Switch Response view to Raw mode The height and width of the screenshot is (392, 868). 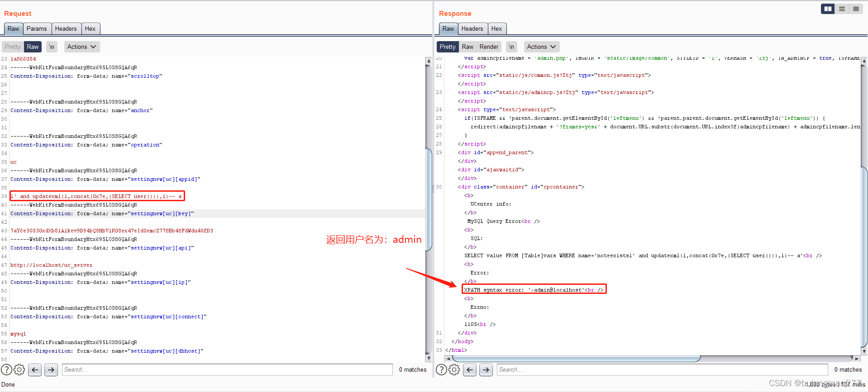(x=467, y=47)
